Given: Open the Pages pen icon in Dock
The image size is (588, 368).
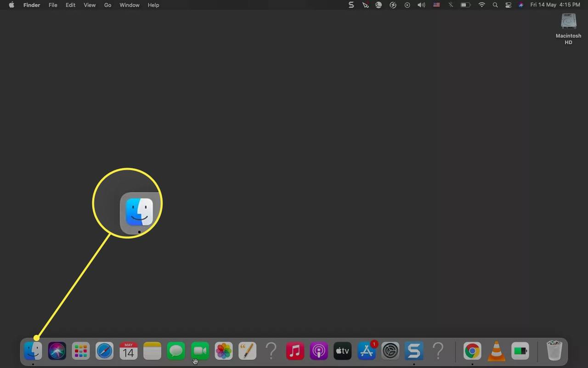Looking at the screenshot, I should (x=247, y=351).
